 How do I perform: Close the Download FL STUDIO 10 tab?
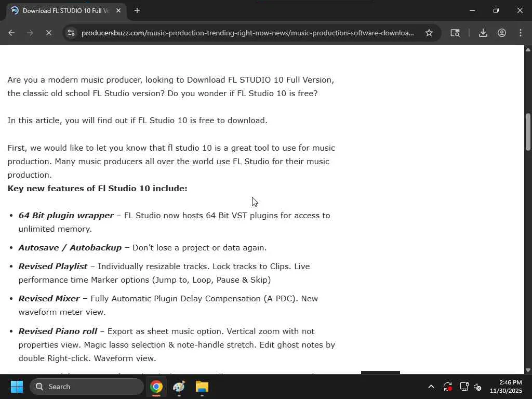point(118,10)
